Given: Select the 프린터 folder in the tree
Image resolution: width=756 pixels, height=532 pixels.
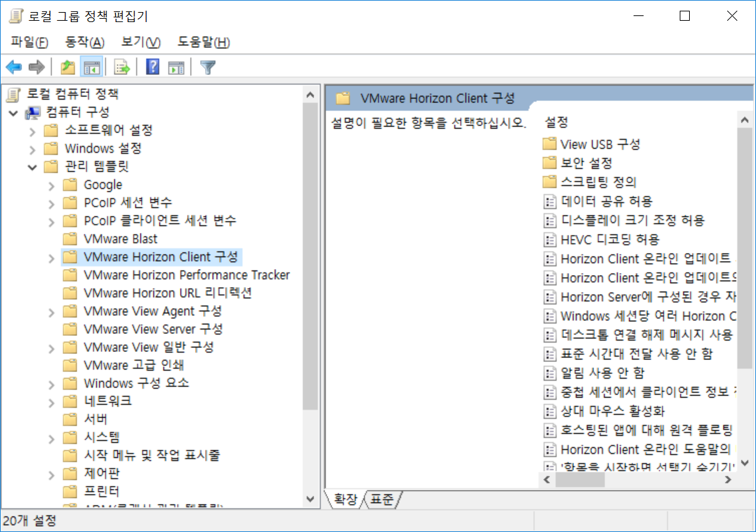Looking at the screenshot, I should click(x=91, y=491).
